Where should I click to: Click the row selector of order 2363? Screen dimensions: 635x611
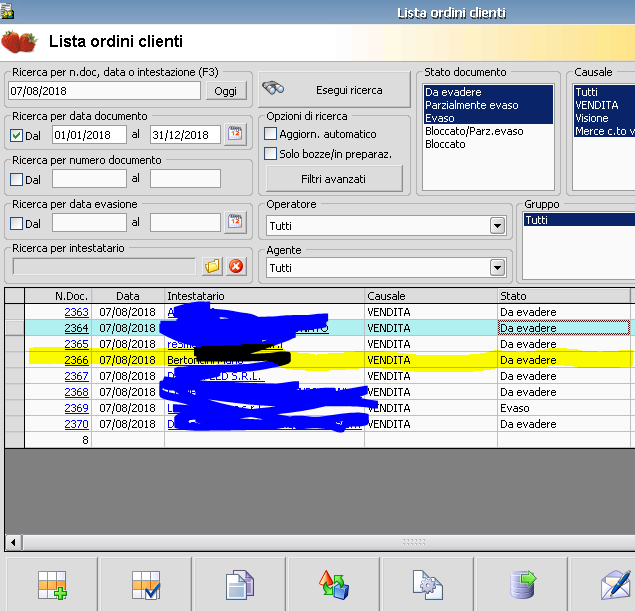(15, 312)
